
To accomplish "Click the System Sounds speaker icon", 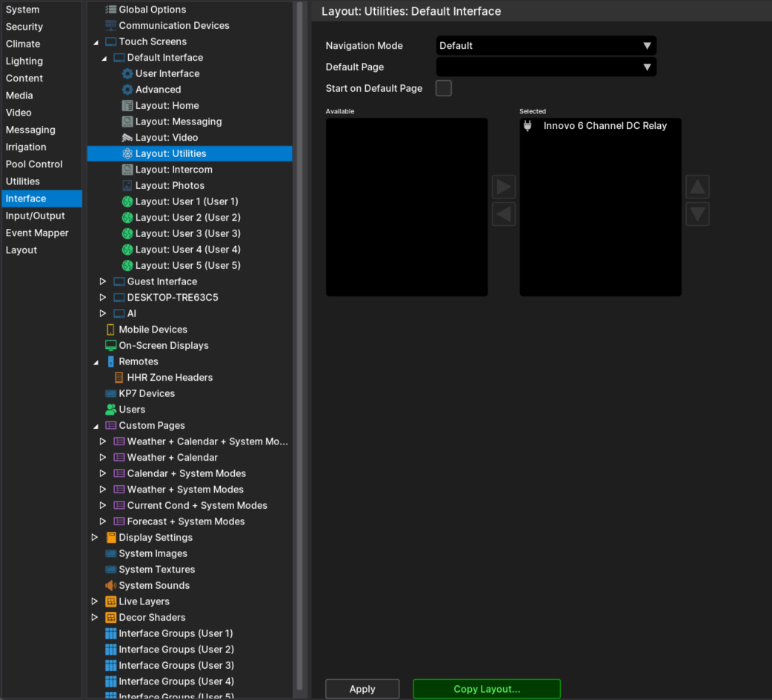I will coord(110,585).
